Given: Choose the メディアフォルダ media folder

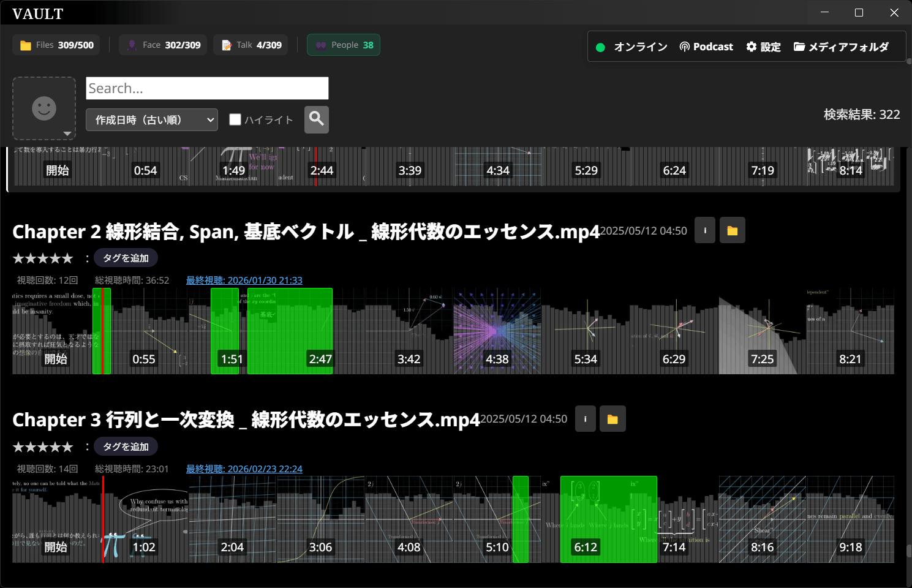Looking at the screenshot, I should [x=841, y=47].
